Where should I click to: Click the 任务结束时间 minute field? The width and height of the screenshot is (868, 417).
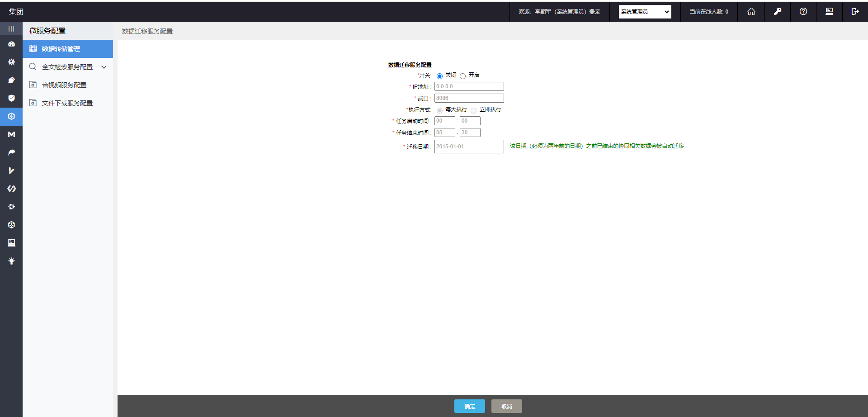pos(470,133)
